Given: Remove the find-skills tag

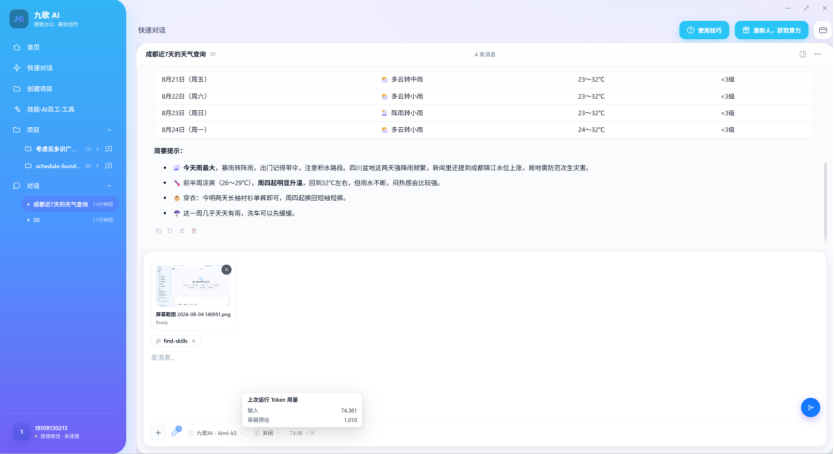Looking at the screenshot, I should pos(194,341).
